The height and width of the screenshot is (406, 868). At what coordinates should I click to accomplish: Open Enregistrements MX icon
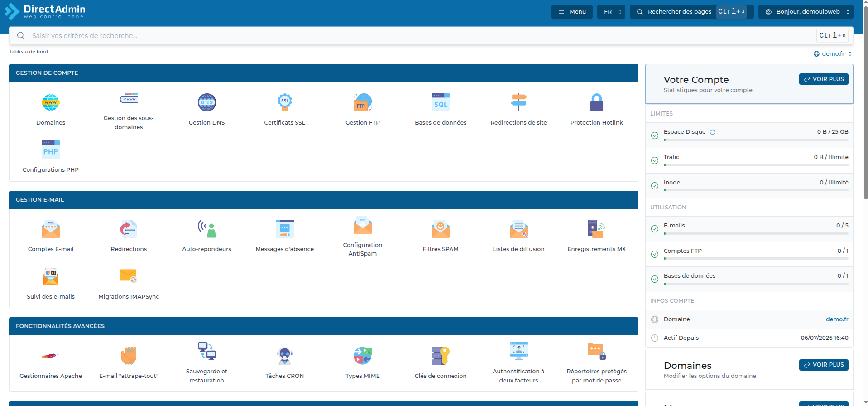click(x=597, y=229)
